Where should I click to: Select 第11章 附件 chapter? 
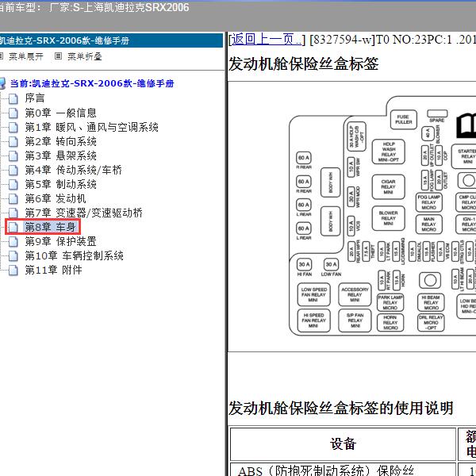click(53, 270)
